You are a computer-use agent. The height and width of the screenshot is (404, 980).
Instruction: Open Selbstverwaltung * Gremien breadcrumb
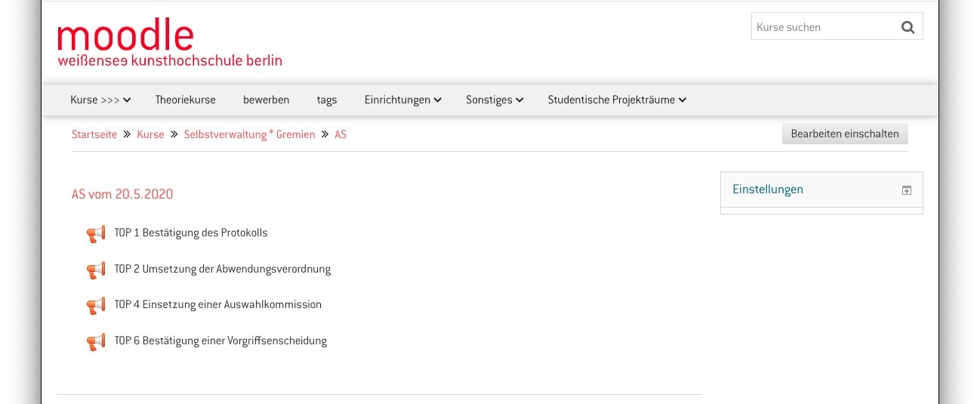[250, 134]
